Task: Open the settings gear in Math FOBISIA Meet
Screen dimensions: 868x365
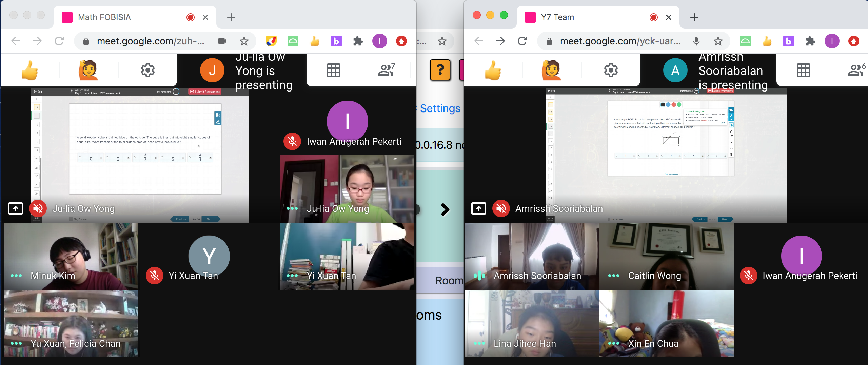Action: (148, 70)
